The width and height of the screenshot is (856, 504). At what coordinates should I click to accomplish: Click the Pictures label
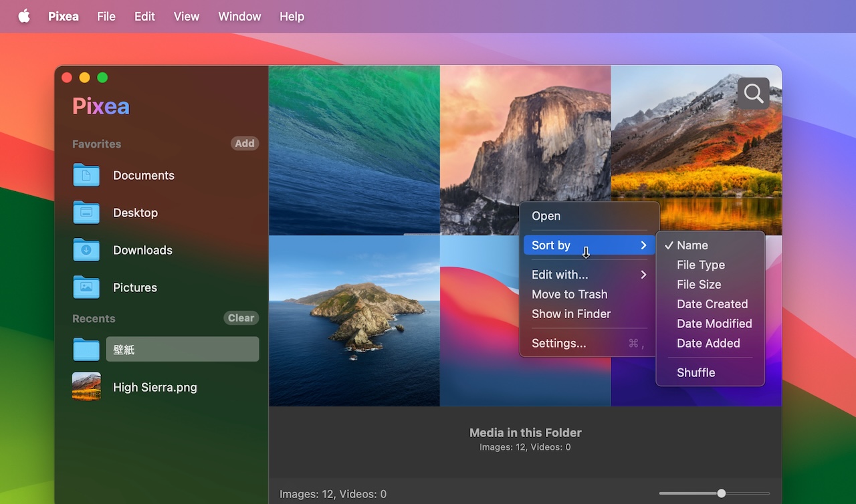(135, 287)
